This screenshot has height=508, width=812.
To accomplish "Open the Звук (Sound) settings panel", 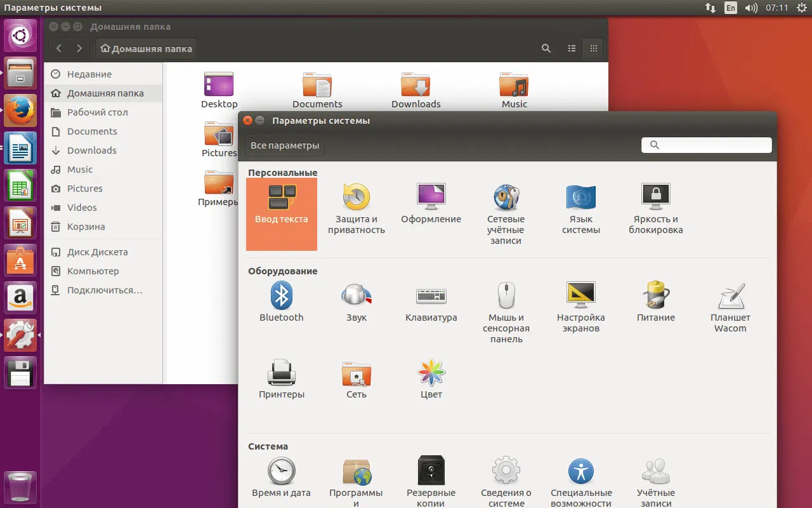I will (356, 298).
